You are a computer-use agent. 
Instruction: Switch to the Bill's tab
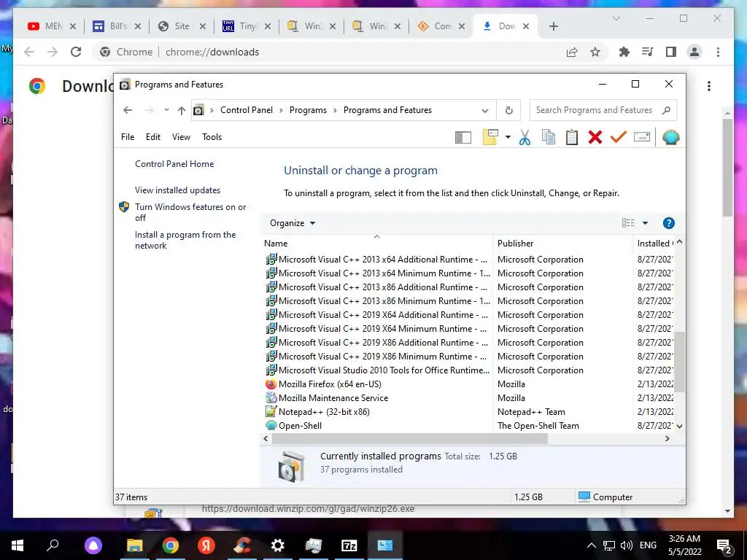pyautogui.click(x=117, y=26)
